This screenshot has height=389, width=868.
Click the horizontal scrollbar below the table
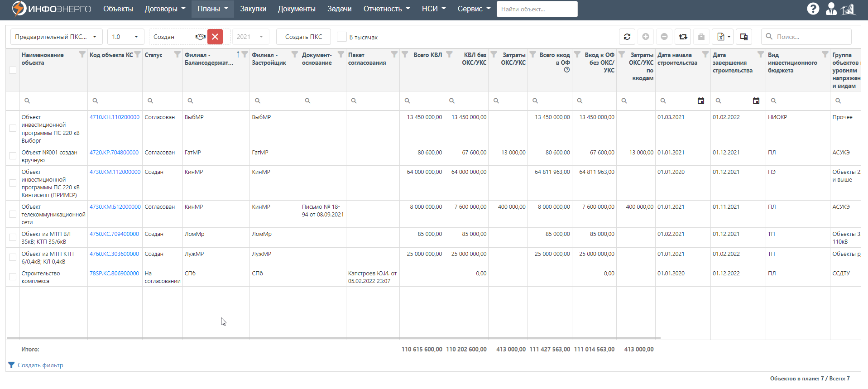(x=334, y=338)
